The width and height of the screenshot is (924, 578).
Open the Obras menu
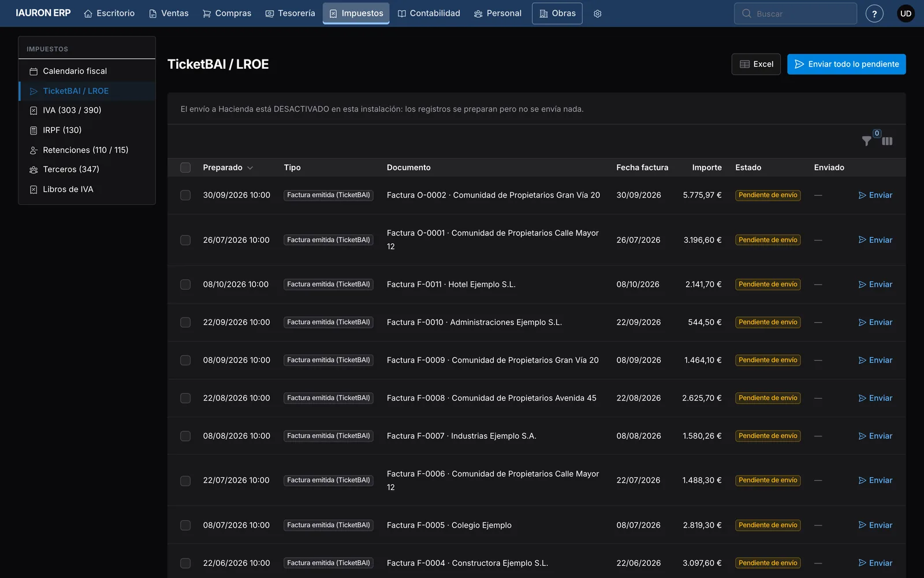coord(557,13)
